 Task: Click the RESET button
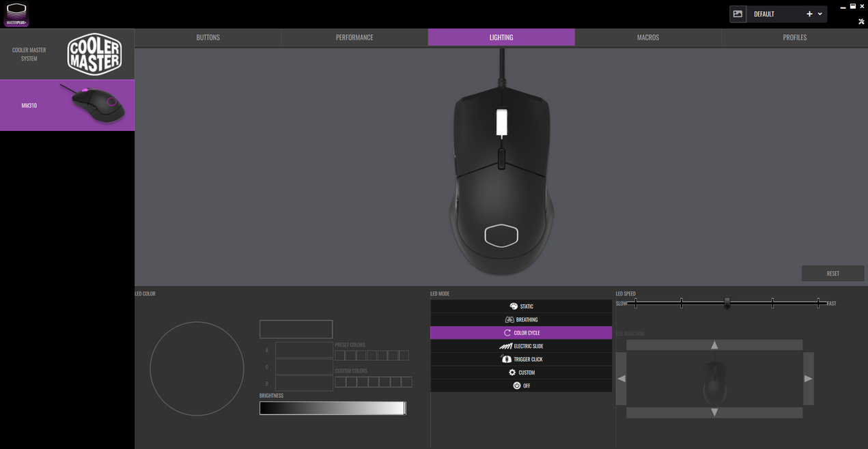832,273
